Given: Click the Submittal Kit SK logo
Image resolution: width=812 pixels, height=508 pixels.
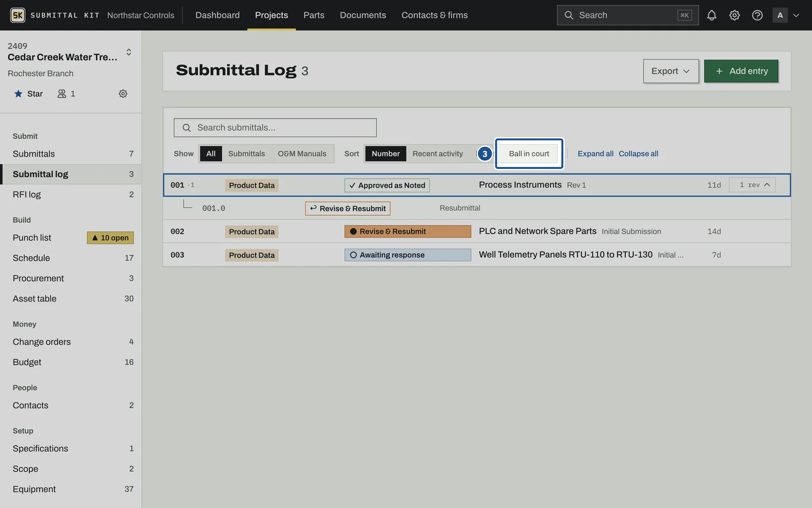Looking at the screenshot, I should [17, 15].
